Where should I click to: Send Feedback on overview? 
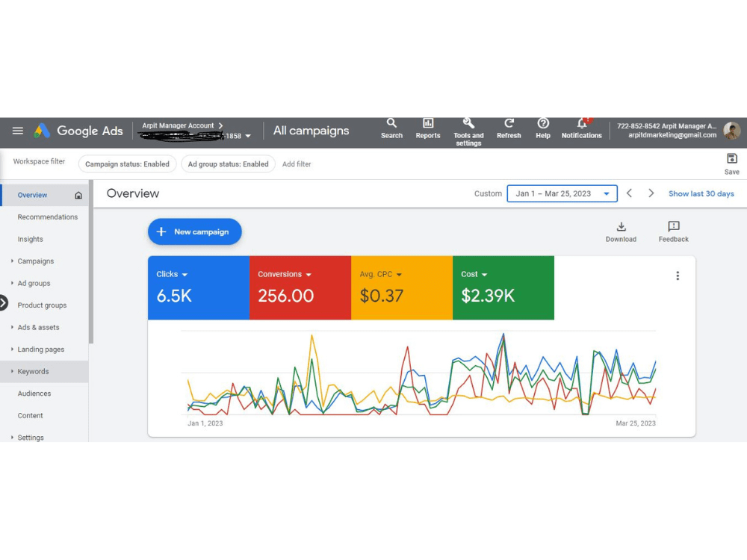pyautogui.click(x=673, y=232)
